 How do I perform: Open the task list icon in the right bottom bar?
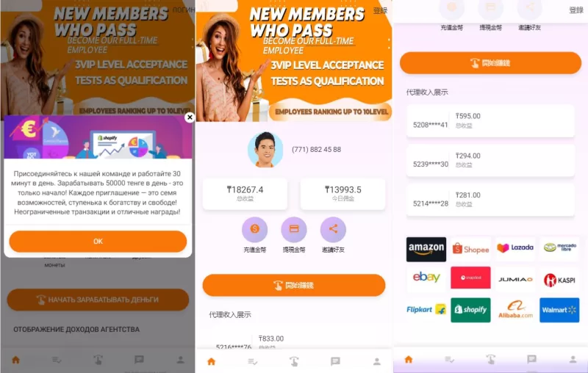click(x=449, y=360)
